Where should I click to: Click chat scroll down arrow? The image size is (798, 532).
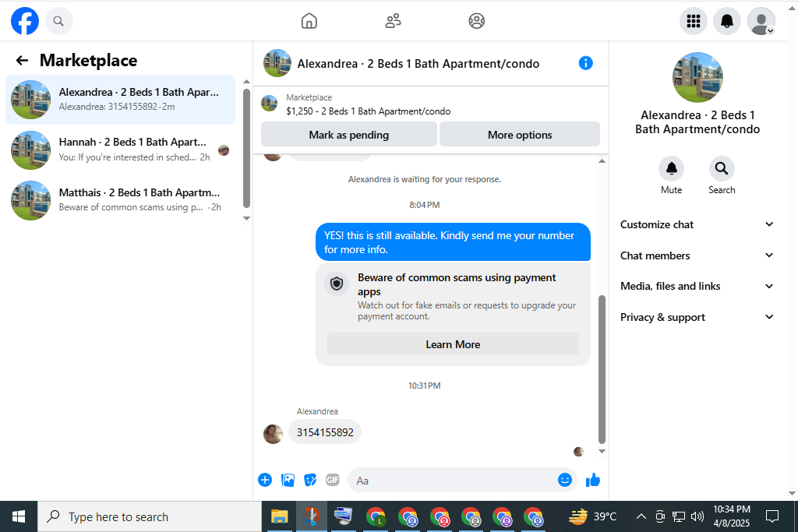point(602,451)
